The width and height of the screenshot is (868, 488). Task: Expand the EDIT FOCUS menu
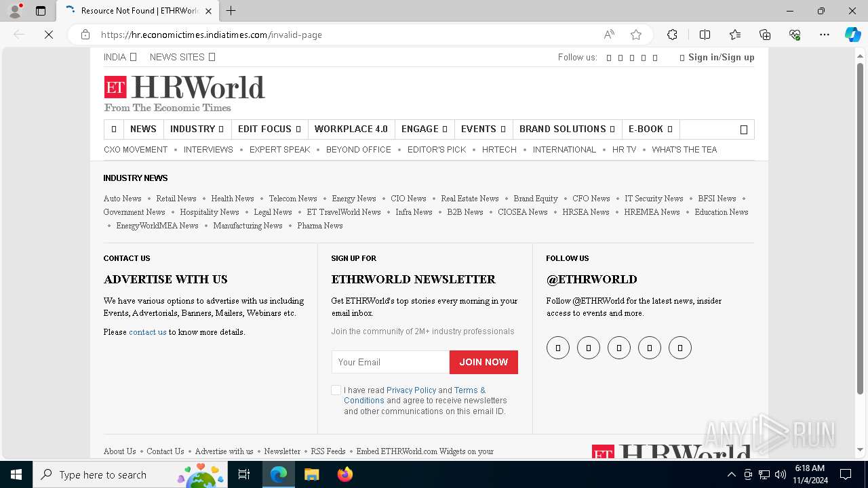coord(269,129)
